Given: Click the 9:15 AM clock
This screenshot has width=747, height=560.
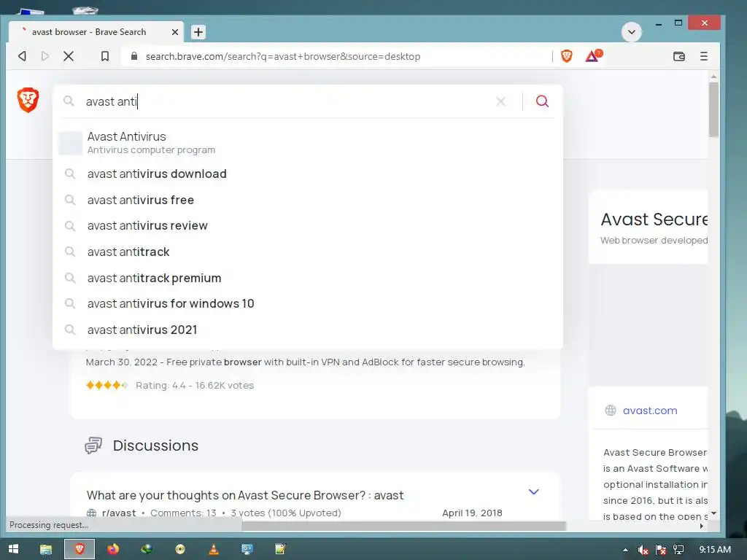Looking at the screenshot, I should point(715,550).
